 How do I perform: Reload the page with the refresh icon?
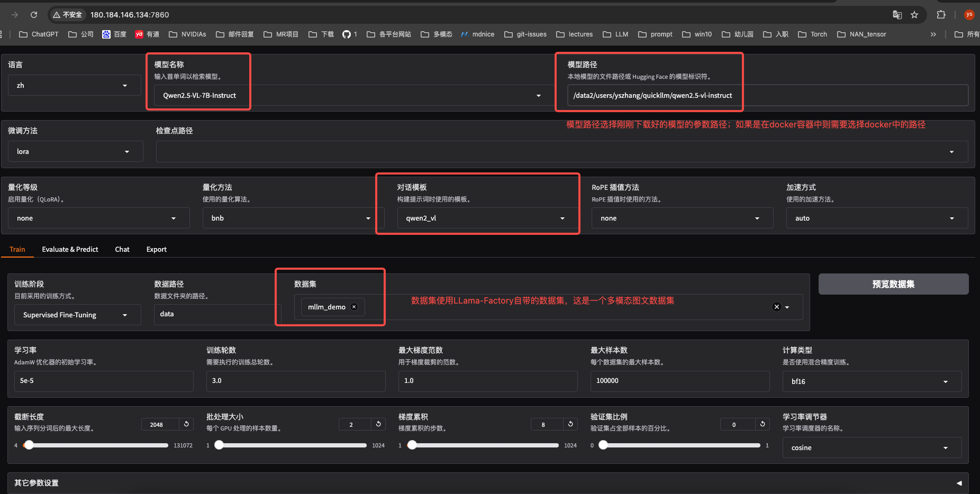pyautogui.click(x=34, y=15)
